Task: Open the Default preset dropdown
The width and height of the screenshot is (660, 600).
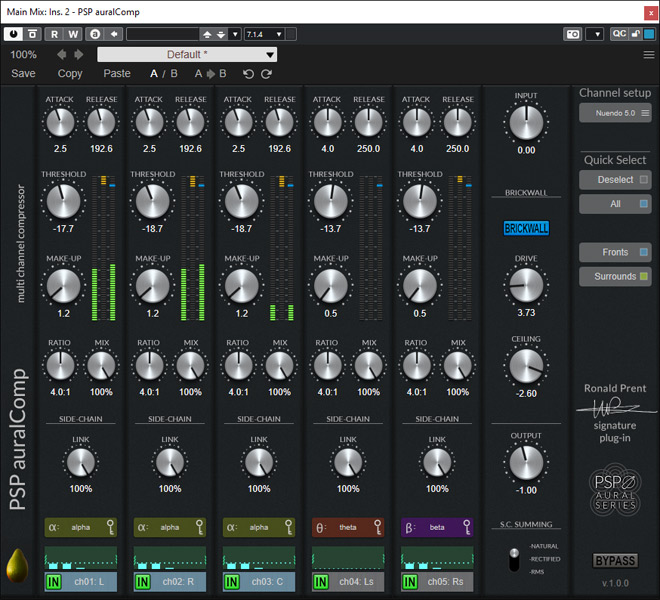Action: point(187,55)
